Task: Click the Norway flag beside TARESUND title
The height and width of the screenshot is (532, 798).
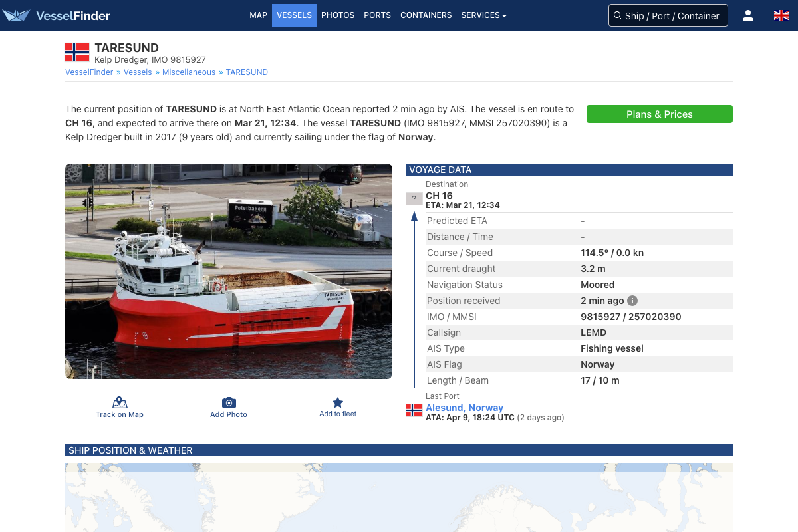Action: (x=77, y=53)
